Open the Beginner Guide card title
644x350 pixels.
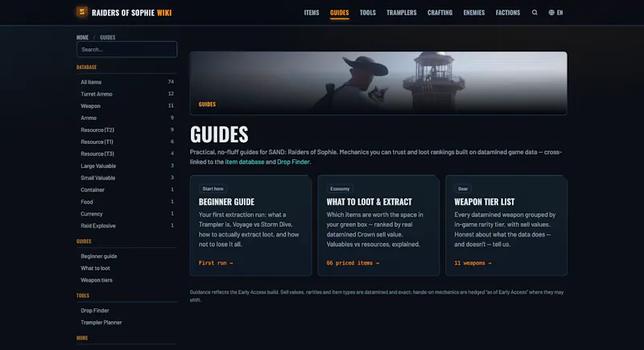pos(226,202)
